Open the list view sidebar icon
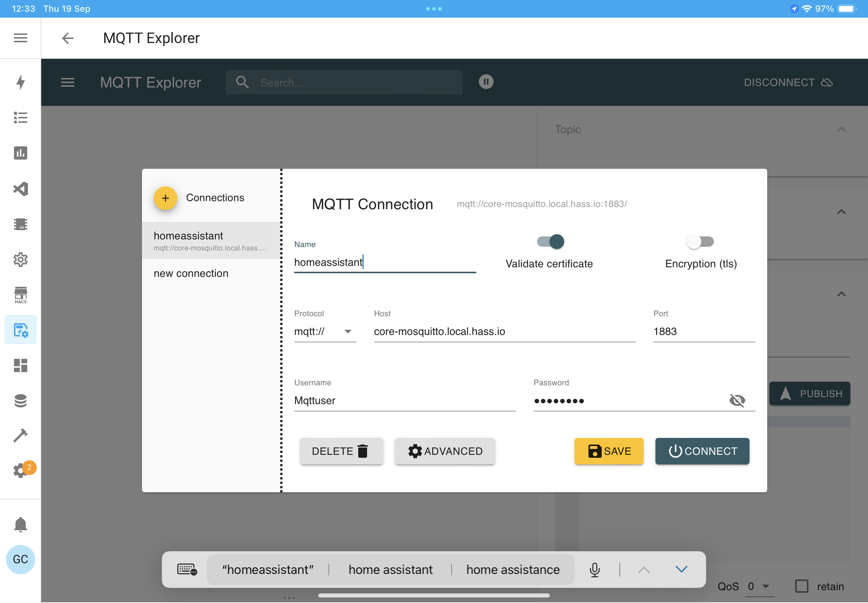The height and width of the screenshot is (603, 868). point(20,118)
